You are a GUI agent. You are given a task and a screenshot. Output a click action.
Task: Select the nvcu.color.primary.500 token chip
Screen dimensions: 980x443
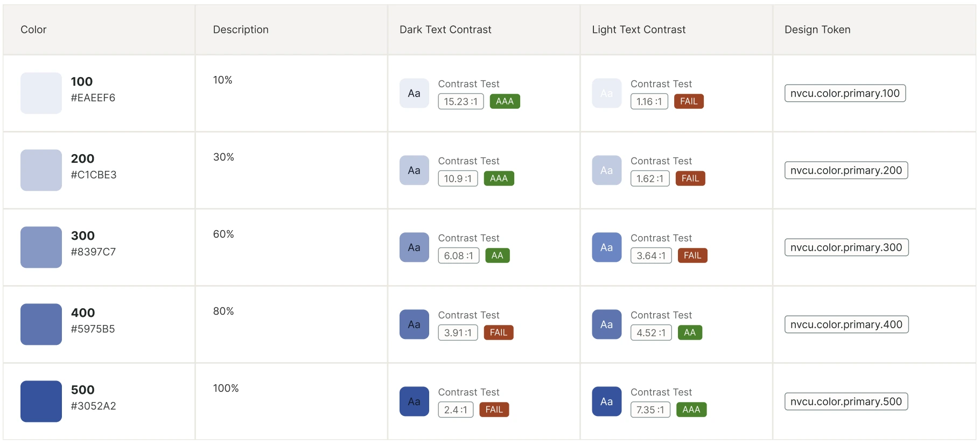click(x=846, y=402)
